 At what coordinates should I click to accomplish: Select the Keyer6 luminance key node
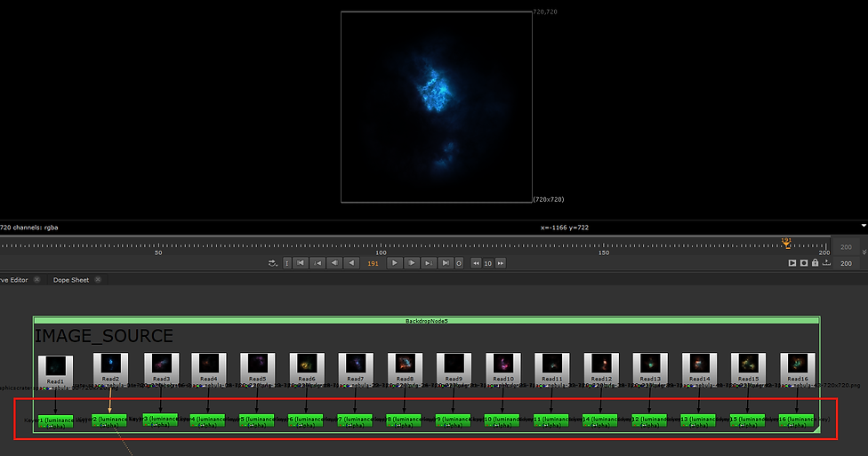click(x=306, y=420)
